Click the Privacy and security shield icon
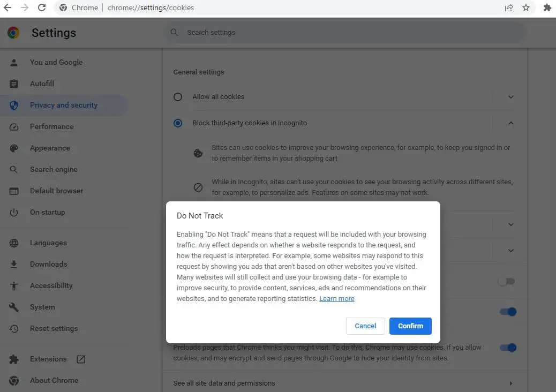The width and height of the screenshot is (556, 392). pyautogui.click(x=14, y=105)
